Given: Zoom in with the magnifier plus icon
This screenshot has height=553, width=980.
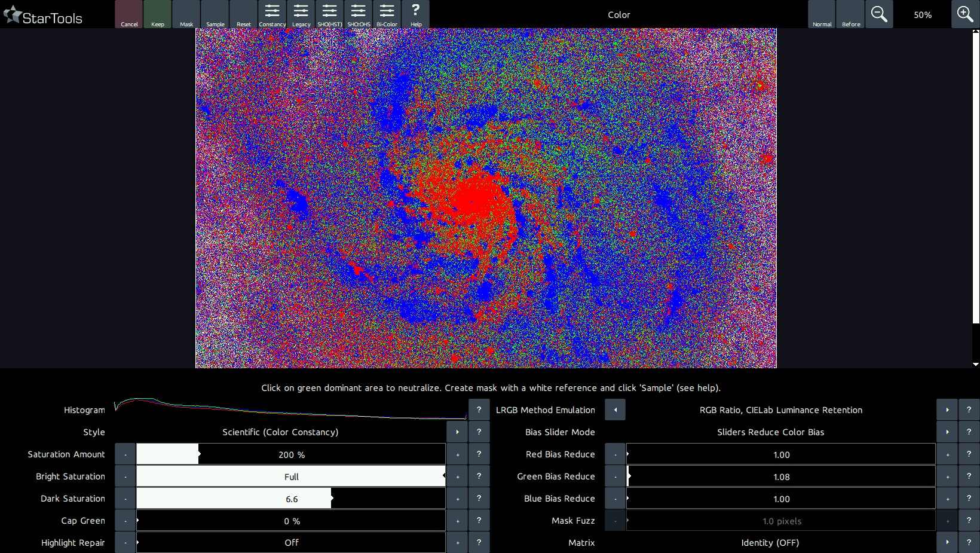Looking at the screenshot, I should pyautogui.click(x=965, y=14).
